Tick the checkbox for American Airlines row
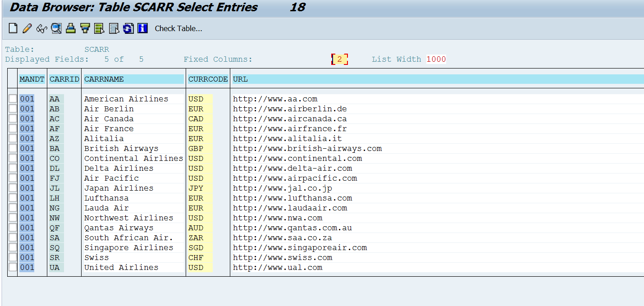The height and width of the screenshot is (306, 644). [x=13, y=99]
